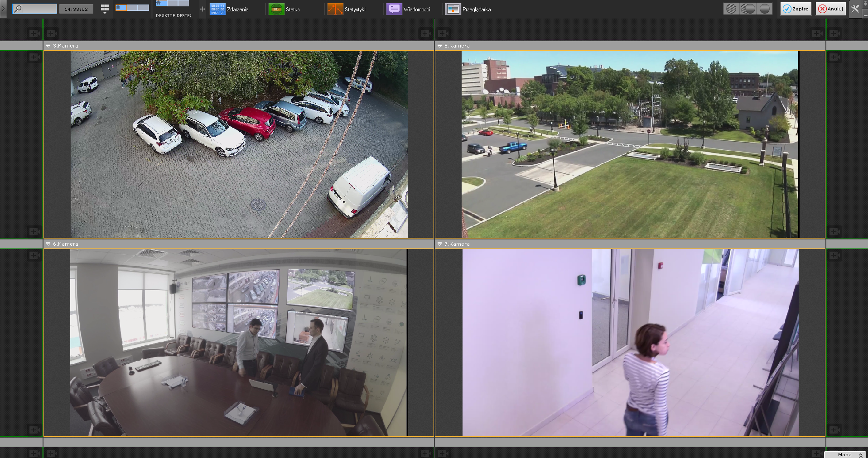This screenshot has width=868, height=458.
Task: Add camera in top-left empty cell
Action: 34,33
